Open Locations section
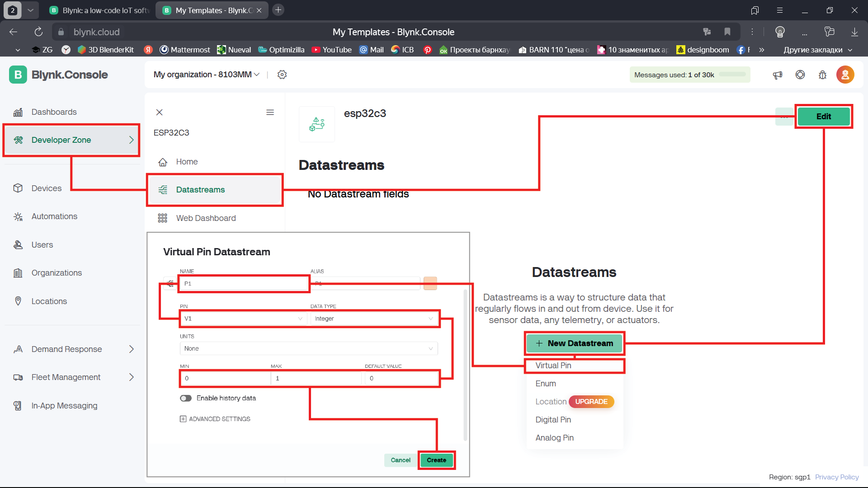The height and width of the screenshot is (488, 868). point(49,301)
